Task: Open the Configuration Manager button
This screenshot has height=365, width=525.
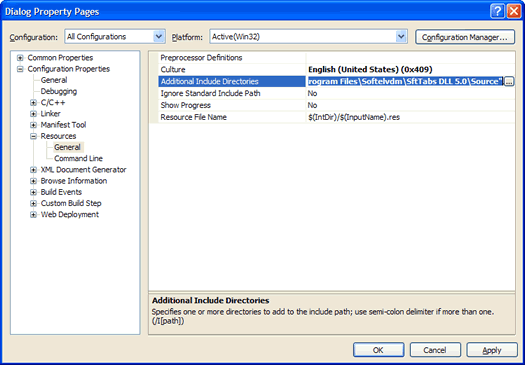Action: pyautogui.click(x=465, y=37)
